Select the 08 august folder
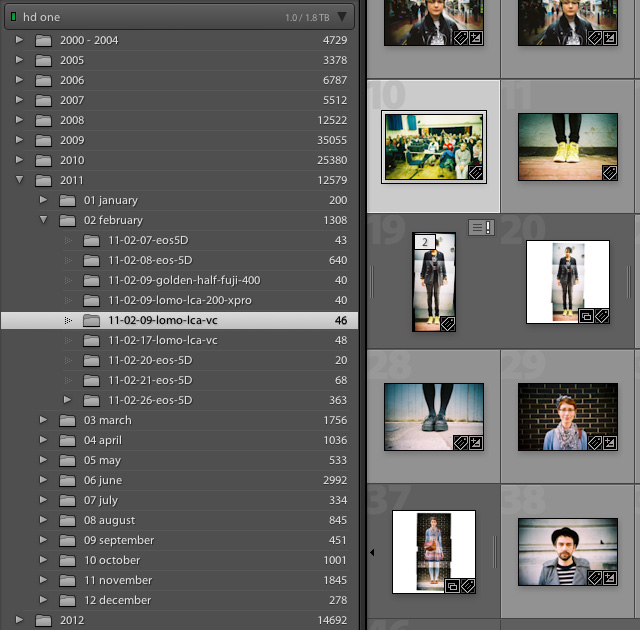The image size is (640, 630). coord(180,520)
